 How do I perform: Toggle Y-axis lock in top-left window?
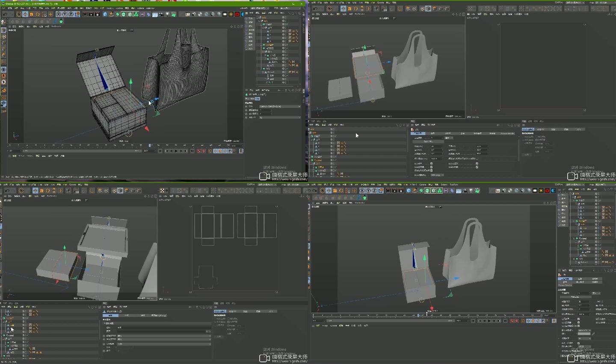tap(65, 14)
